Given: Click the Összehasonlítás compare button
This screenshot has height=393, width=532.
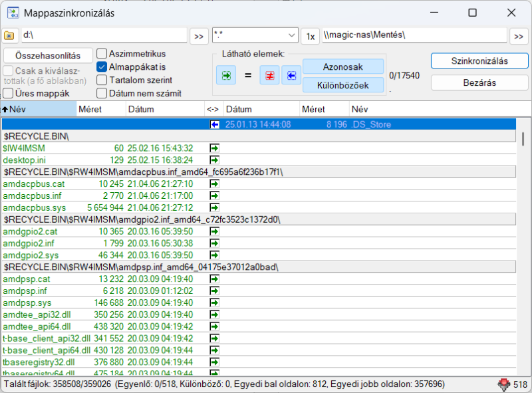Looking at the screenshot, I should point(48,56).
